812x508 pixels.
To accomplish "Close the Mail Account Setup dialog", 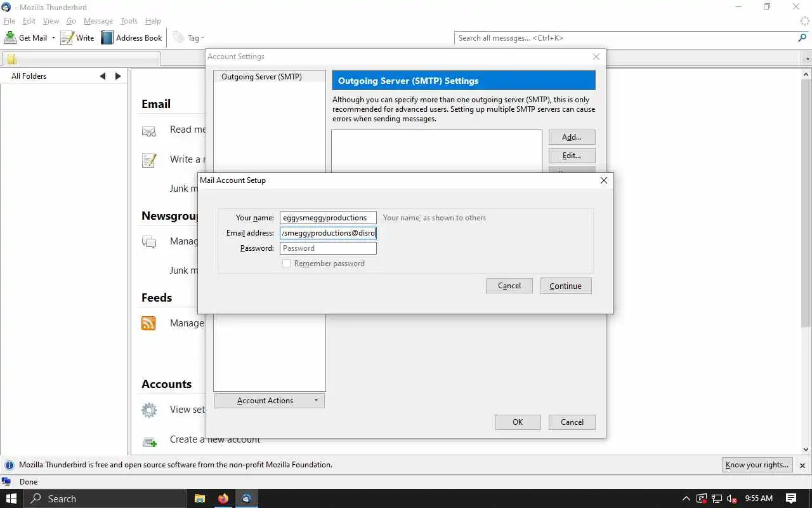I will [x=604, y=180].
